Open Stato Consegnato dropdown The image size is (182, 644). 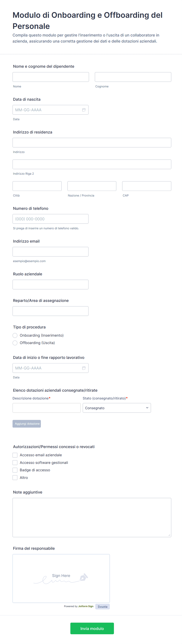coord(117,408)
